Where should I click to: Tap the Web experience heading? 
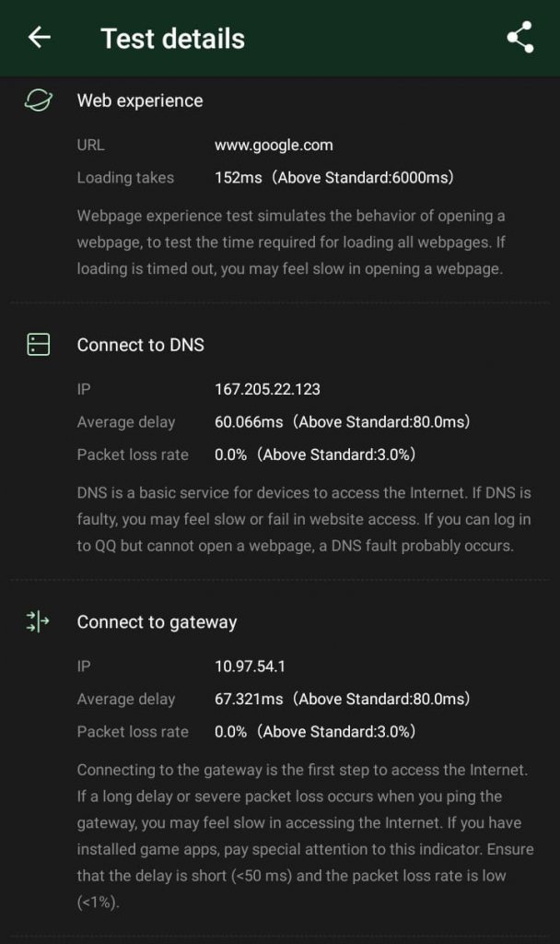140,100
